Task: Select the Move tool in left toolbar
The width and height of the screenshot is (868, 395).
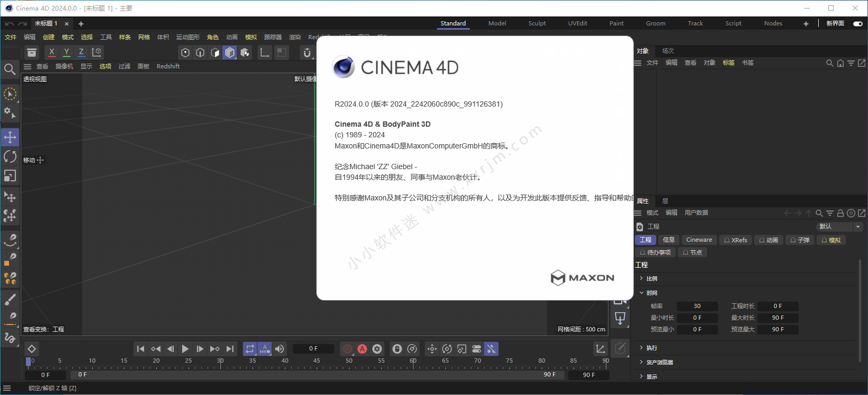Action: coord(10,137)
